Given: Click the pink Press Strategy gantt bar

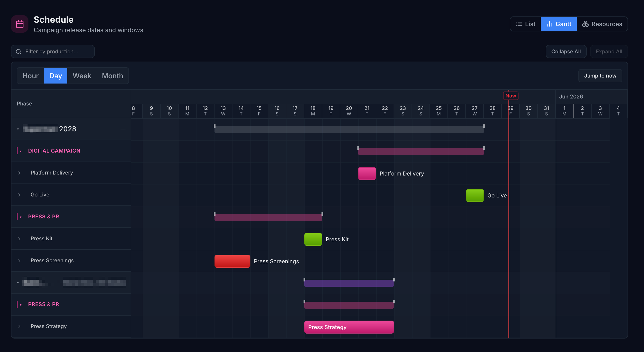Looking at the screenshot, I should pyautogui.click(x=349, y=327).
